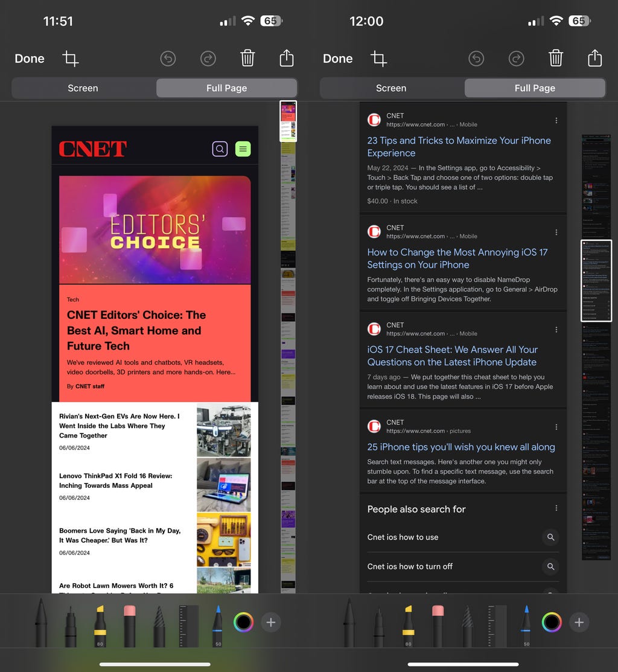Tap the crop icon in left screenshot

[x=71, y=59]
